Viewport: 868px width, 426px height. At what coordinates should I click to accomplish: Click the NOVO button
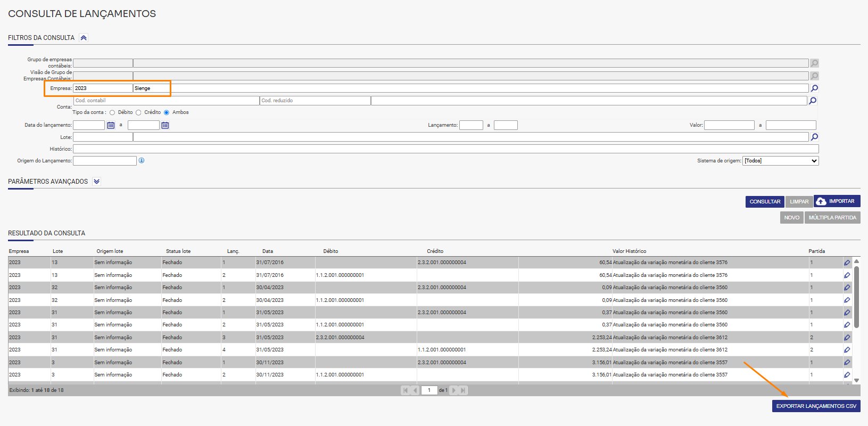[791, 217]
